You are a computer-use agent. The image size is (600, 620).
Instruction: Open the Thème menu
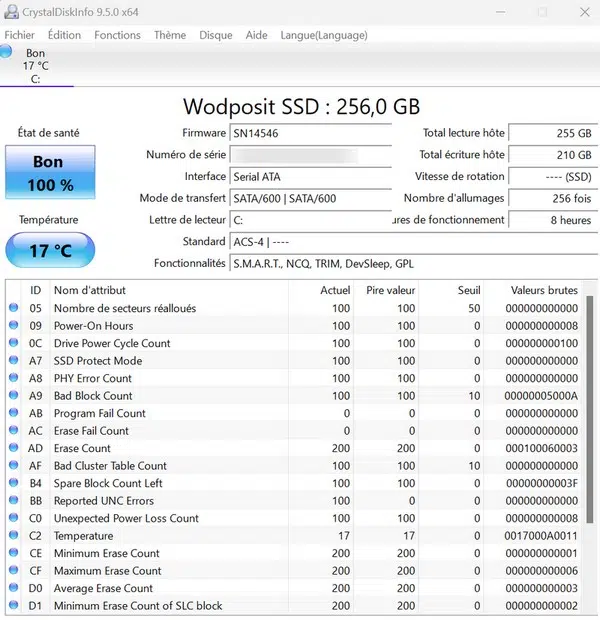pos(170,35)
